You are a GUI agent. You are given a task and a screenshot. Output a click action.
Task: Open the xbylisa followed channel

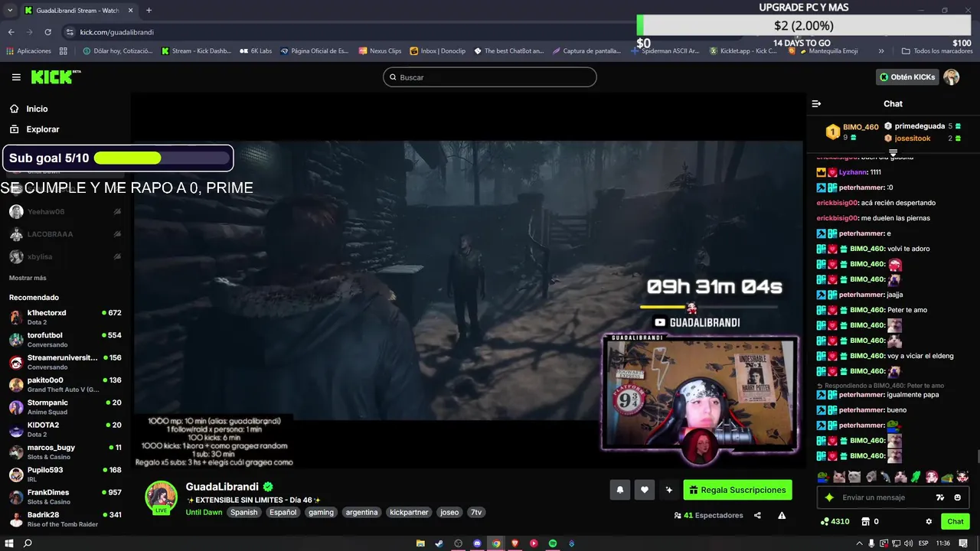(65, 256)
